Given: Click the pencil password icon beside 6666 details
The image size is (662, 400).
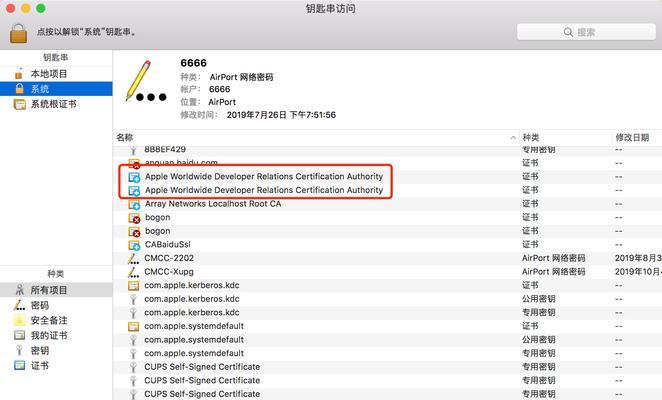Looking at the screenshot, I should pos(146,82).
